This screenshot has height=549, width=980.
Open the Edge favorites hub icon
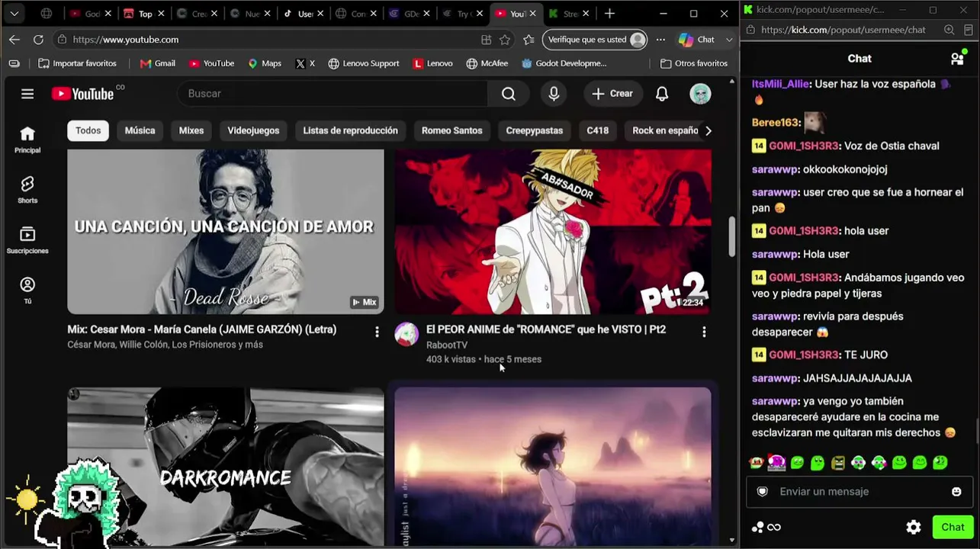point(529,40)
